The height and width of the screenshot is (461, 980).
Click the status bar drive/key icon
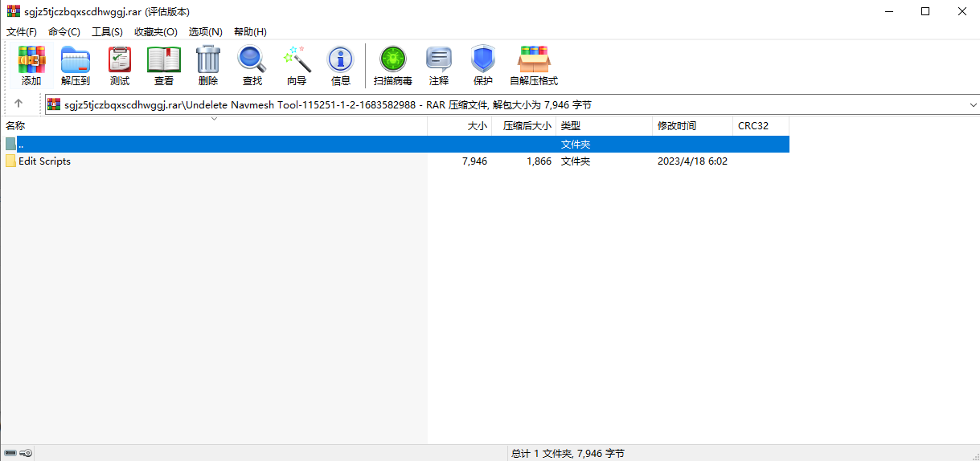[18, 453]
